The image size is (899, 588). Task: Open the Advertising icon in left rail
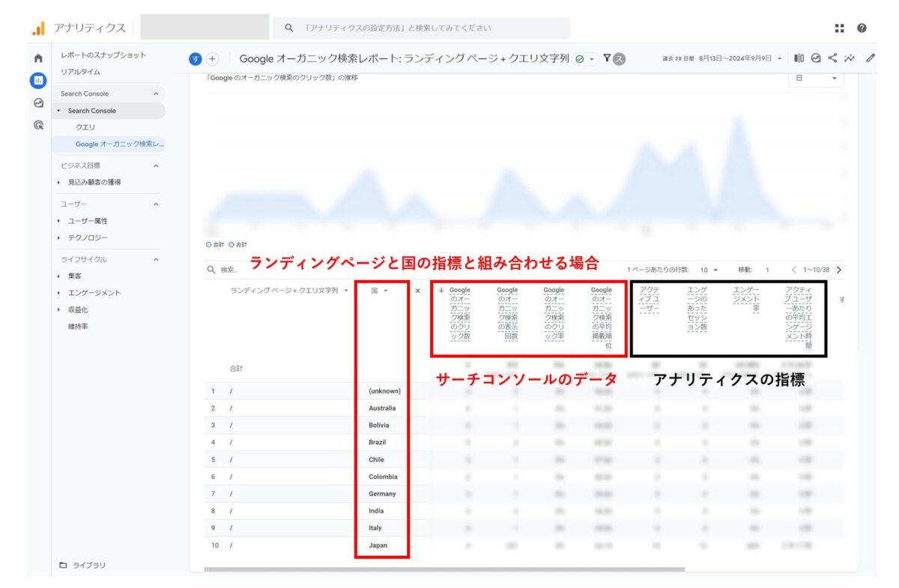pos(38,126)
